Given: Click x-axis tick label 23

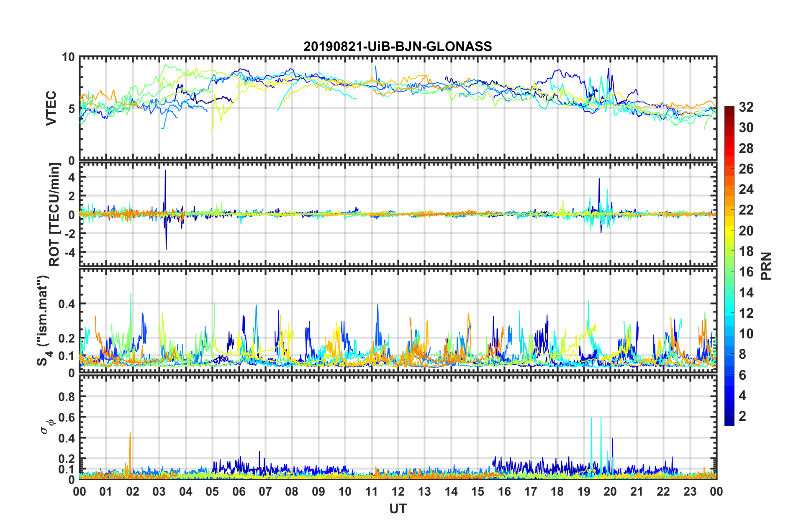Looking at the screenshot, I should (x=690, y=491).
